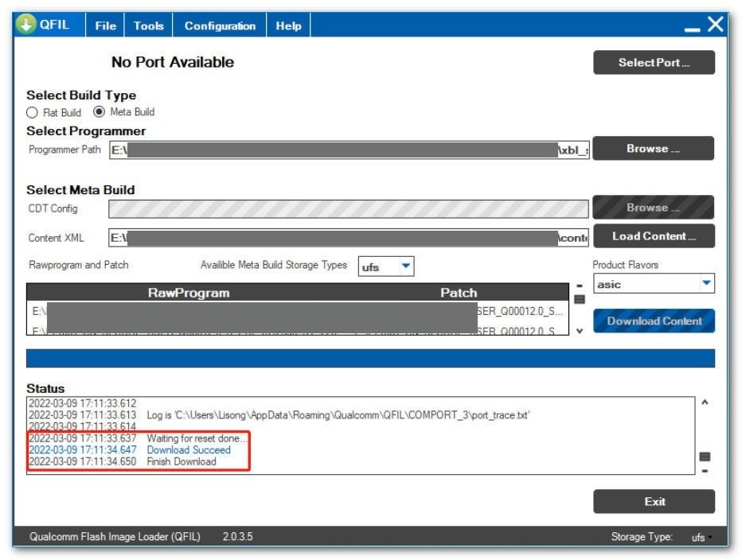Click the Download Content button
The image size is (742, 560).
[x=654, y=321]
